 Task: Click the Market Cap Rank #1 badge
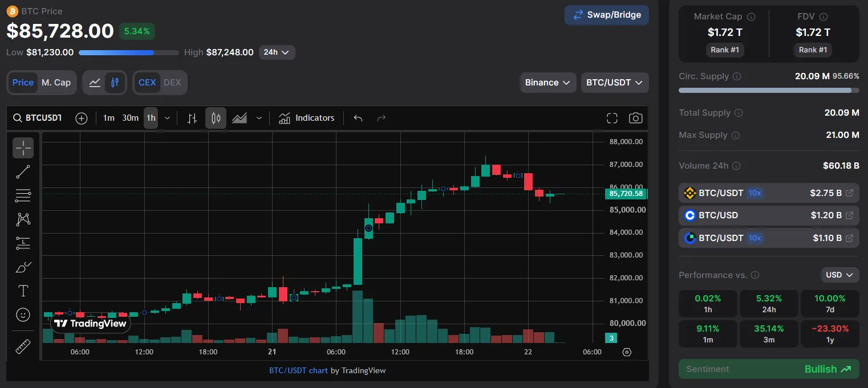[x=725, y=50]
